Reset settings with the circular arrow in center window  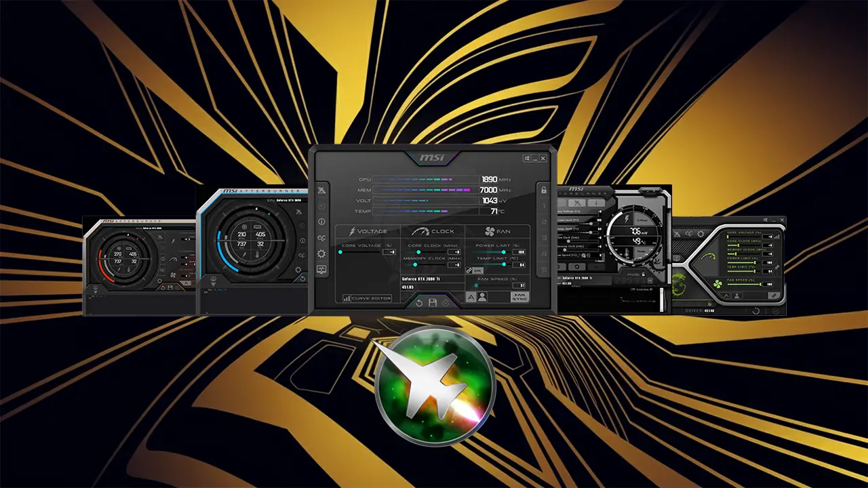419,303
